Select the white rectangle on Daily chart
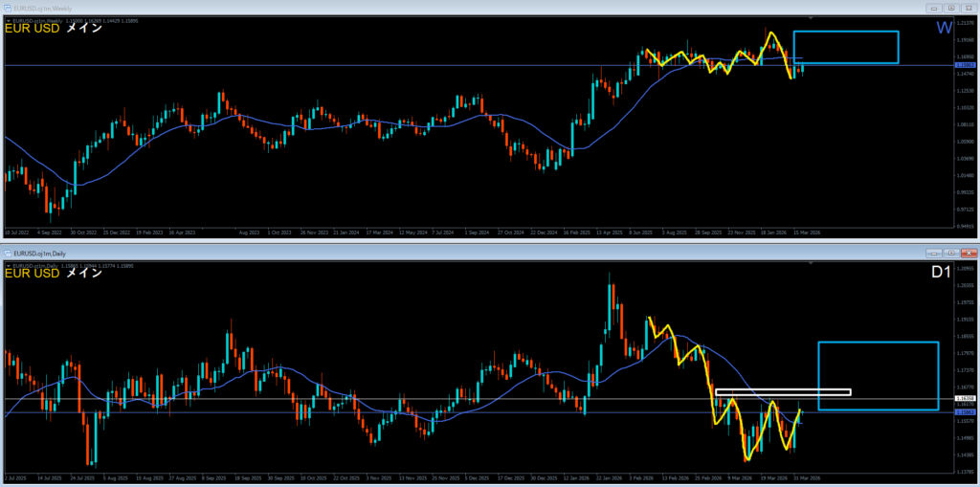 click(783, 391)
